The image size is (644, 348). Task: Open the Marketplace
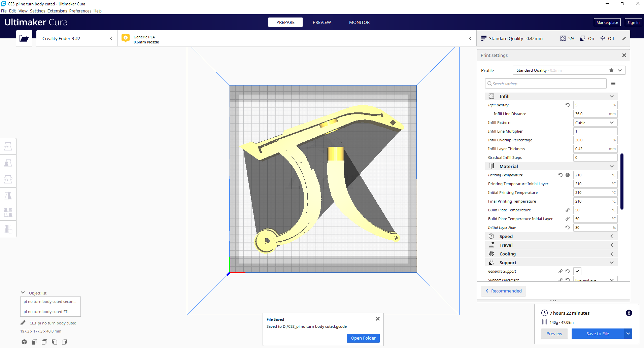pos(607,22)
